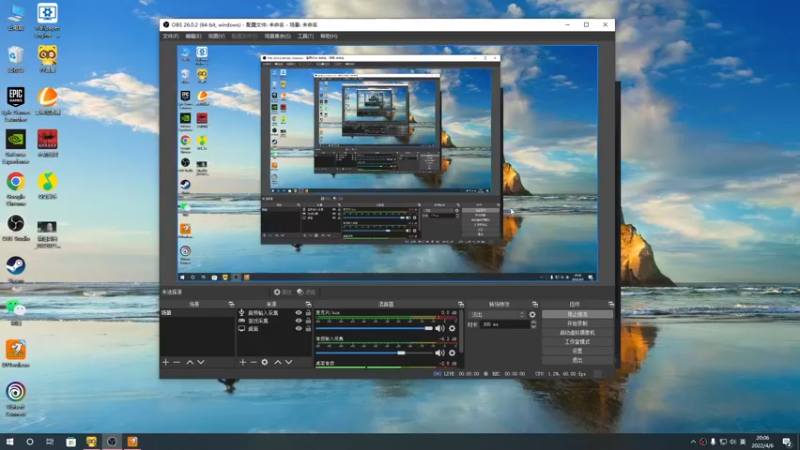Click the taskbar clock and date

click(x=763, y=442)
